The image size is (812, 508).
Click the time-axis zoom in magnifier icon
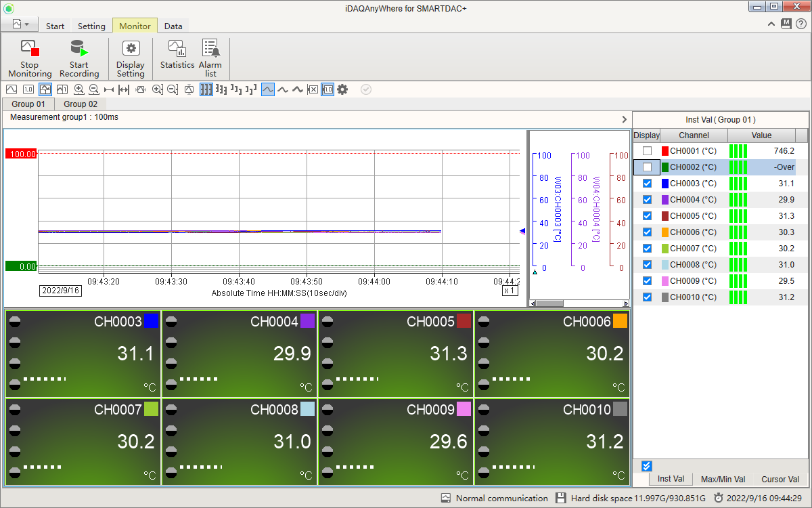tap(79, 89)
